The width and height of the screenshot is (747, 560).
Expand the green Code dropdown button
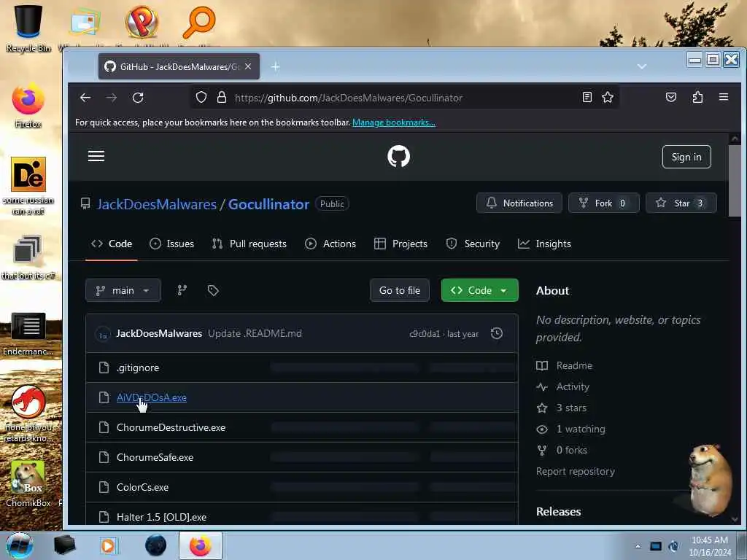pyautogui.click(x=479, y=290)
